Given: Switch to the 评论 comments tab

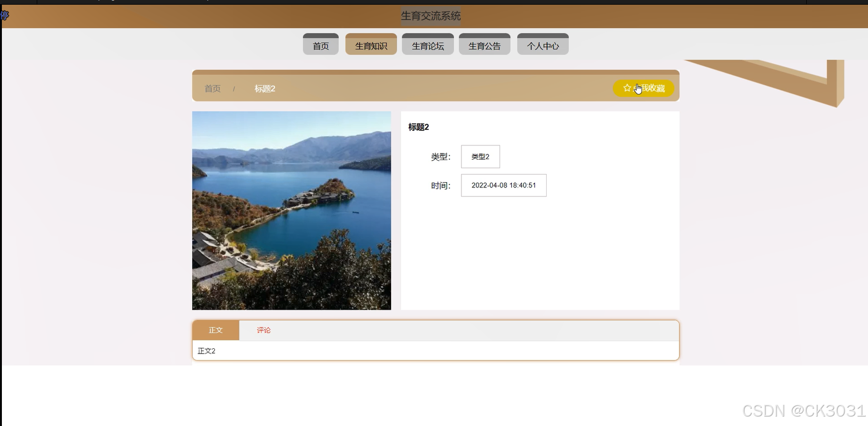Looking at the screenshot, I should (x=263, y=330).
